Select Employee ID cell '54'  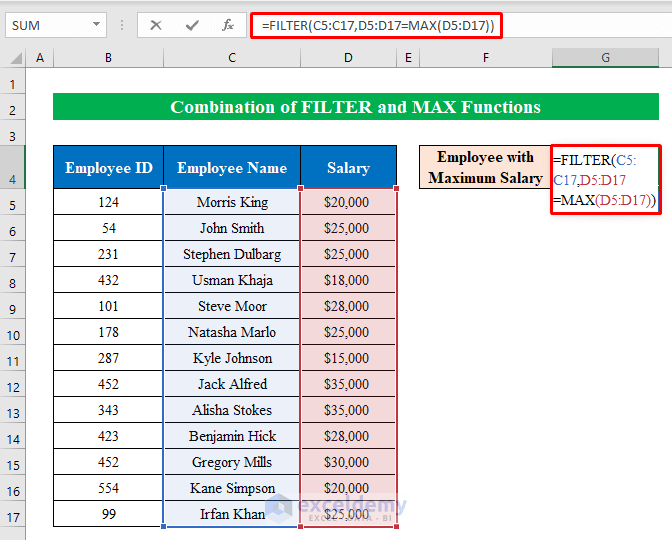pyautogui.click(x=108, y=228)
